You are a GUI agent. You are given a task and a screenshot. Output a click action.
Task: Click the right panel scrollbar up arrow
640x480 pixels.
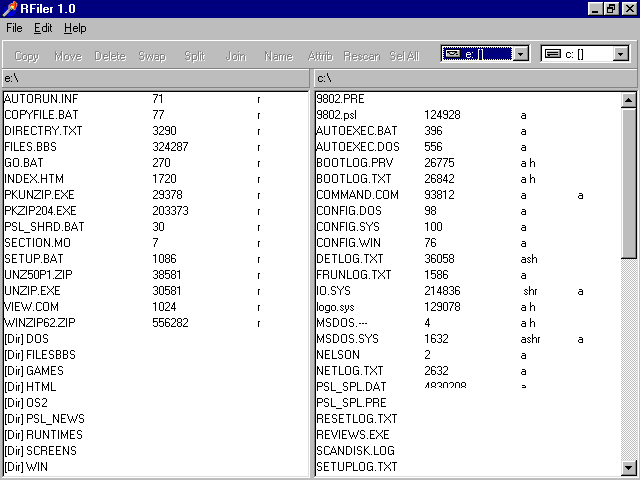click(x=629, y=99)
